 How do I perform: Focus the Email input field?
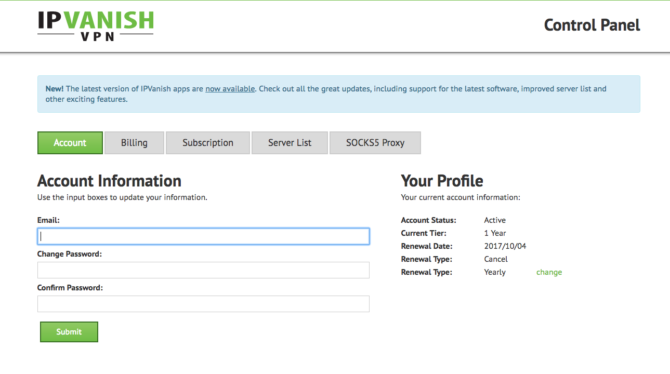pyautogui.click(x=203, y=236)
